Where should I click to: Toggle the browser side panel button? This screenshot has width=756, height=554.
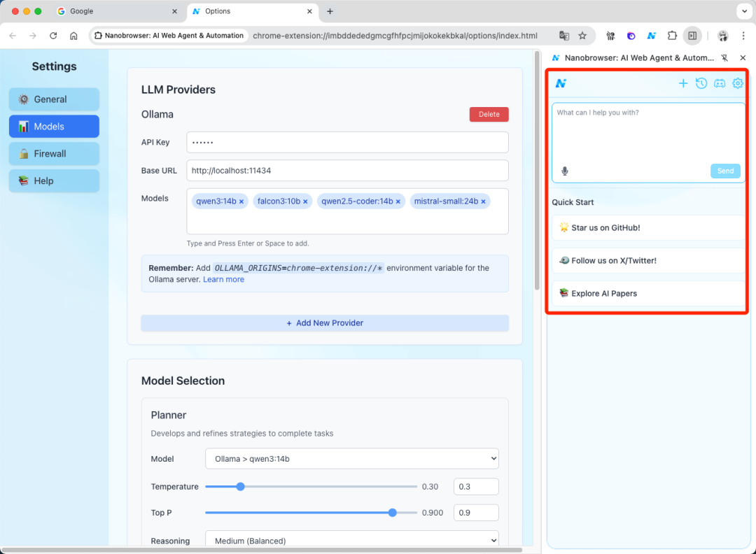(x=692, y=36)
